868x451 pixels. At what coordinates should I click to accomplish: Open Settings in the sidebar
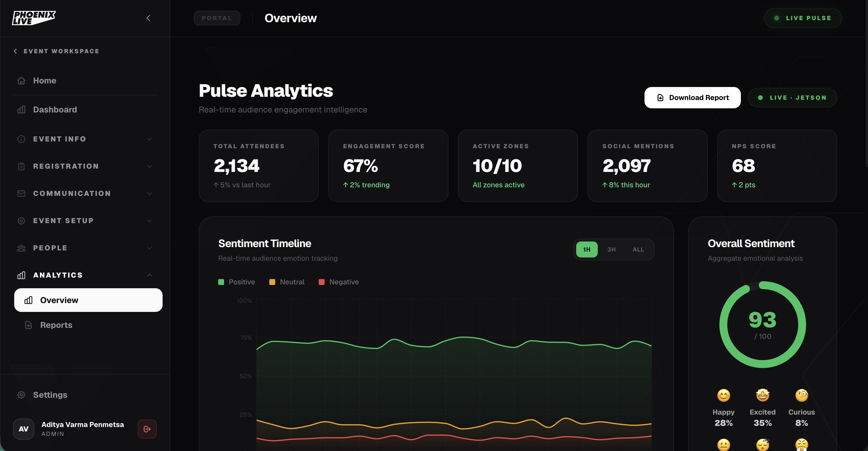85,395
